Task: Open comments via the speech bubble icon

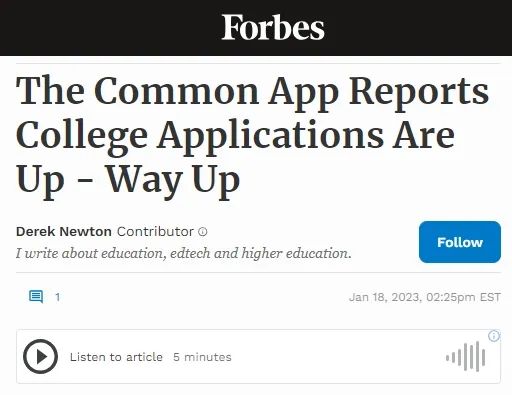Action: 36,297
